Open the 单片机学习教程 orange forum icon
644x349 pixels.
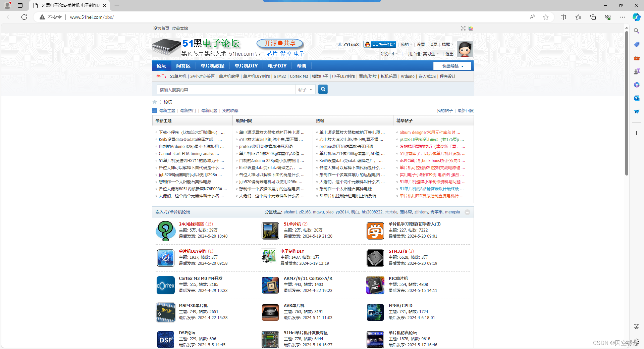coord(375,231)
